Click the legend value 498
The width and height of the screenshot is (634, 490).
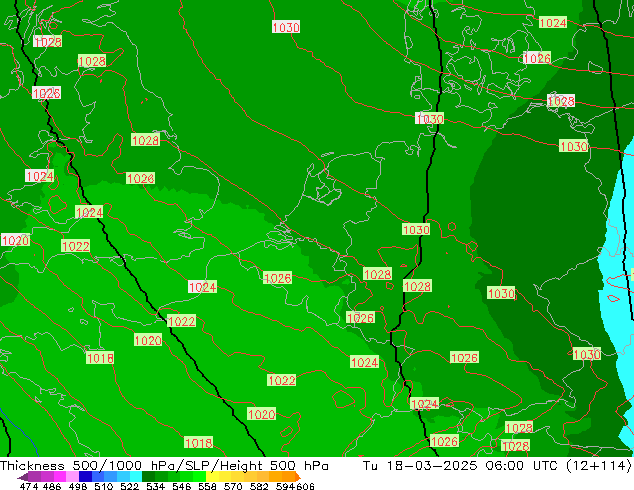(x=78, y=486)
